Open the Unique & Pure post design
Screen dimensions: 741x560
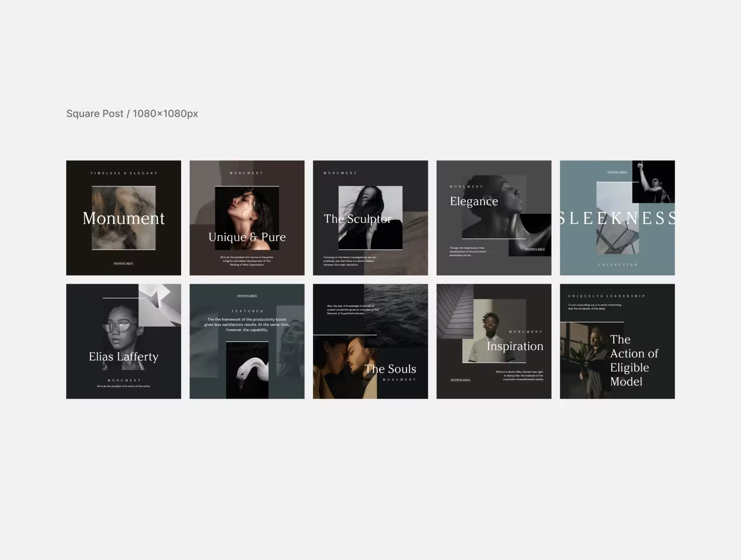coord(247,218)
